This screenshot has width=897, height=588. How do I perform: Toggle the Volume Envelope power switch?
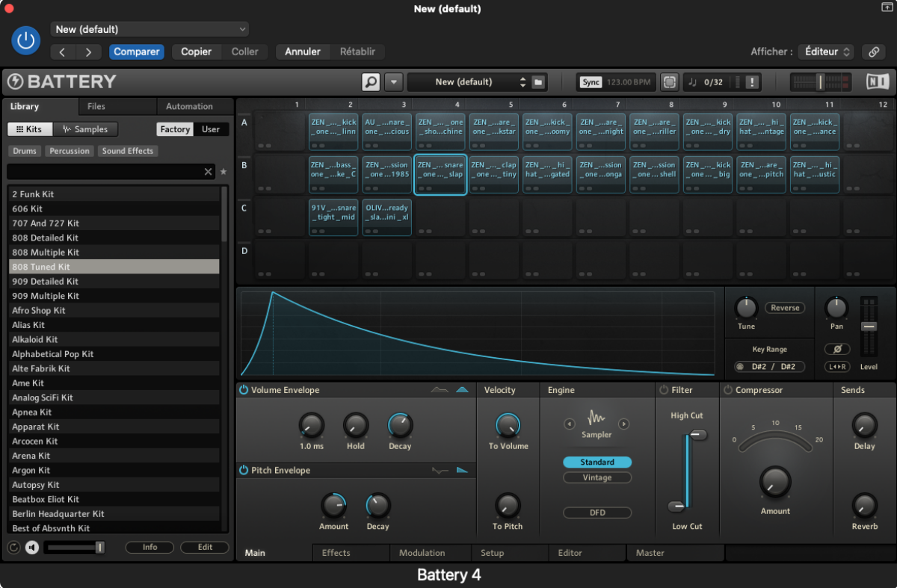point(243,390)
